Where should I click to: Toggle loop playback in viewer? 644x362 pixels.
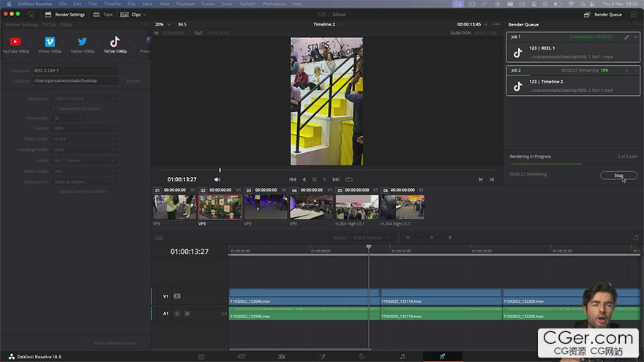(x=348, y=179)
